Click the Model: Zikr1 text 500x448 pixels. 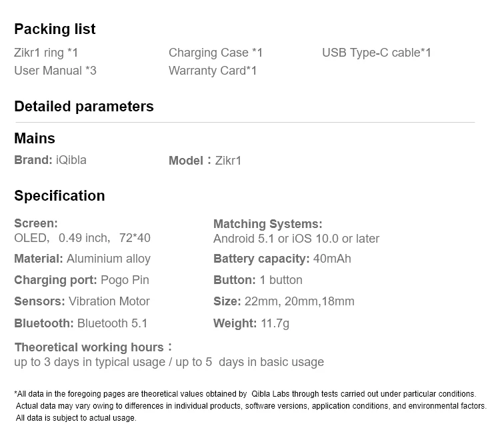205,161
